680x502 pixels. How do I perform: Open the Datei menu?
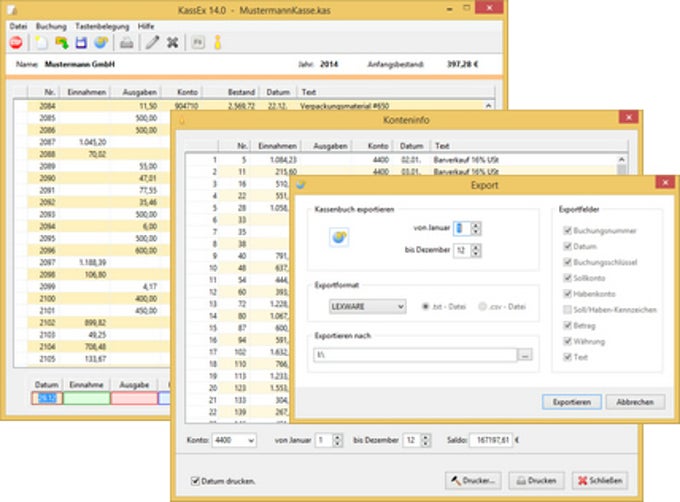click(x=18, y=26)
